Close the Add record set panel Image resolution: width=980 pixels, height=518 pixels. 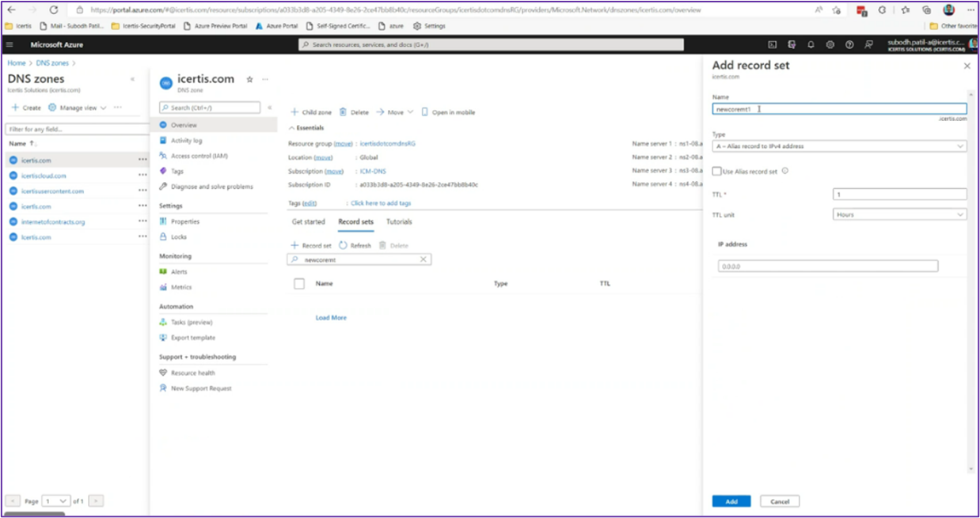[x=967, y=66]
